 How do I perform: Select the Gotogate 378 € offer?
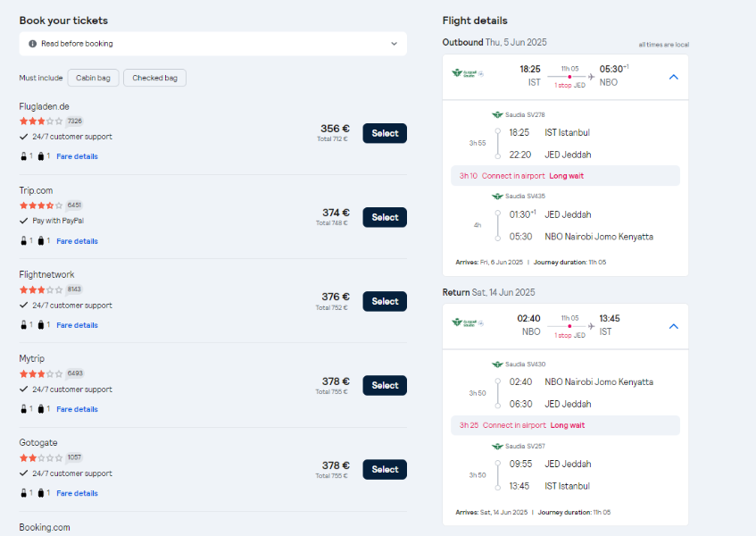[x=385, y=469]
